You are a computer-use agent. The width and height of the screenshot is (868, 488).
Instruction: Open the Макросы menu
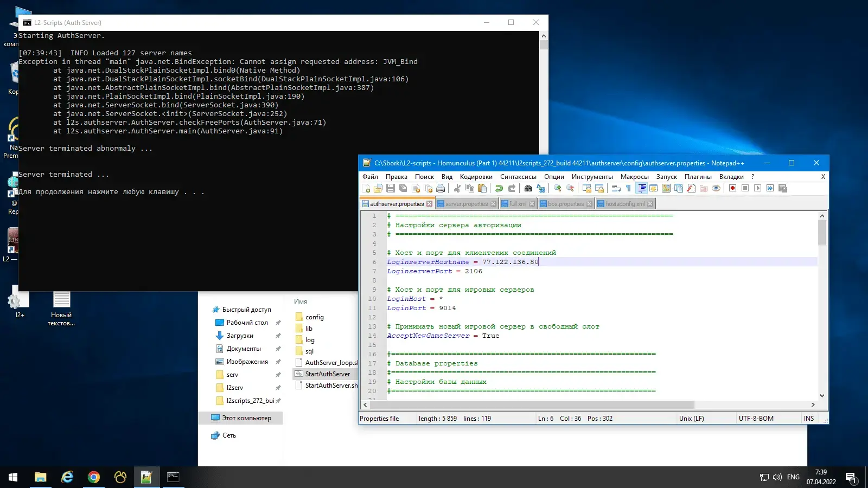635,177
